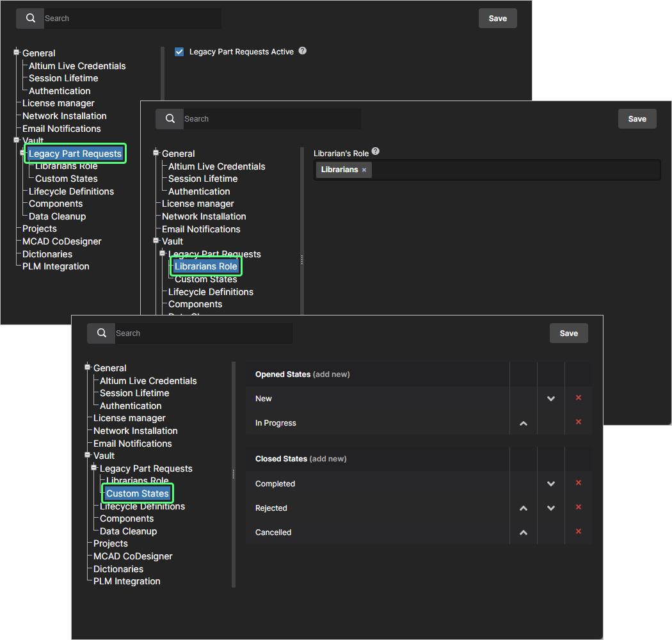Click the search magnifier icon in the top window
The image size is (672, 640).
(x=31, y=19)
